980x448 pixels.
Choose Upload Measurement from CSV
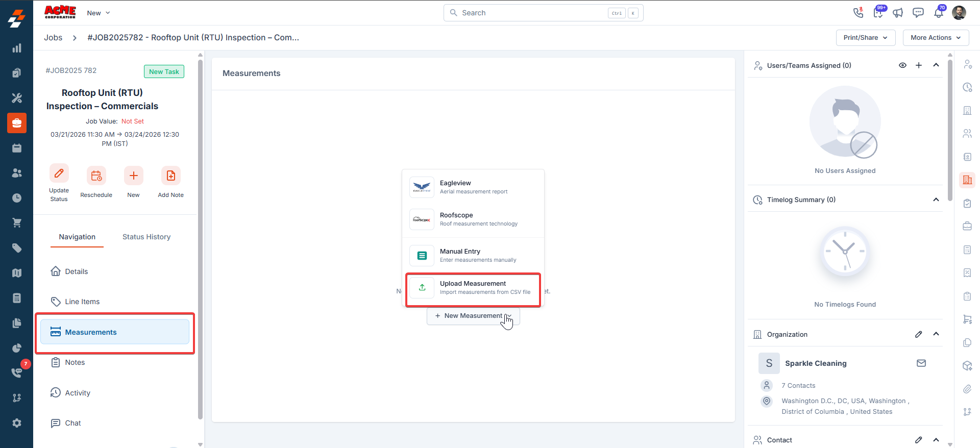click(x=473, y=288)
